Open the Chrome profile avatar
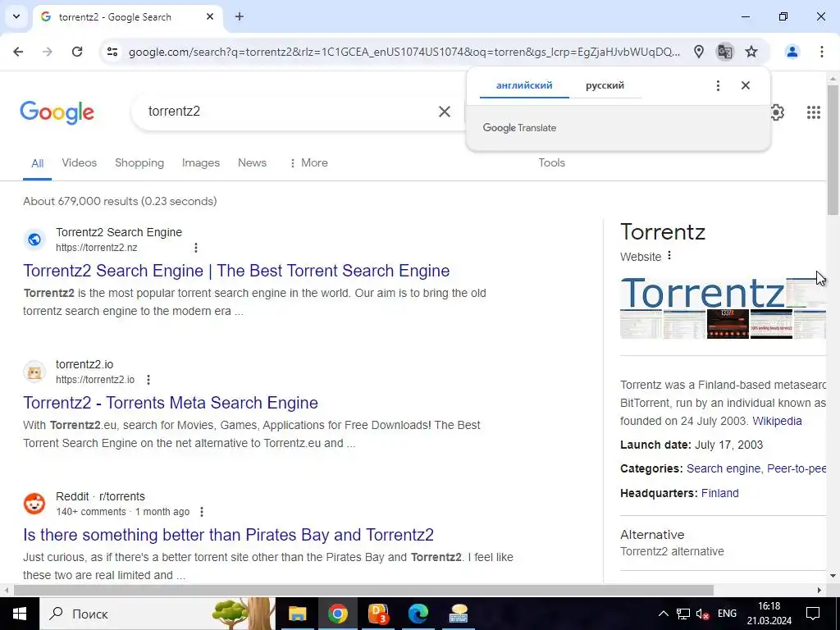 [x=792, y=52]
